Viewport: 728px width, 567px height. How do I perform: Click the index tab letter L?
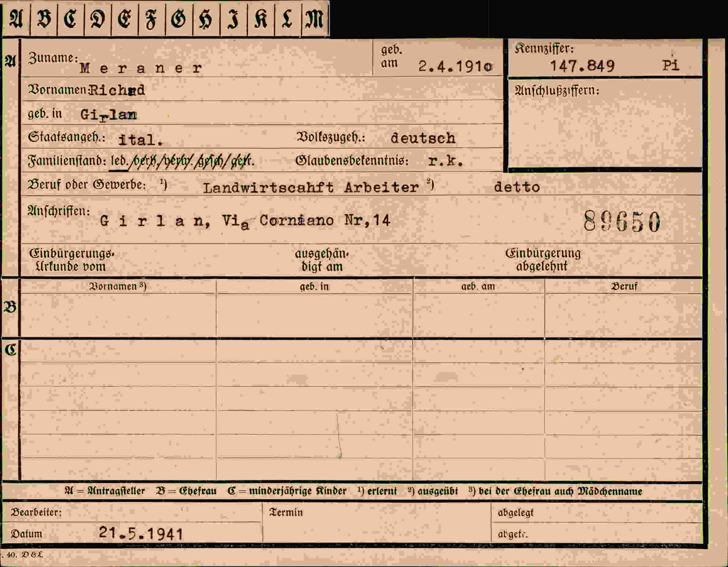click(x=287, y=19)
